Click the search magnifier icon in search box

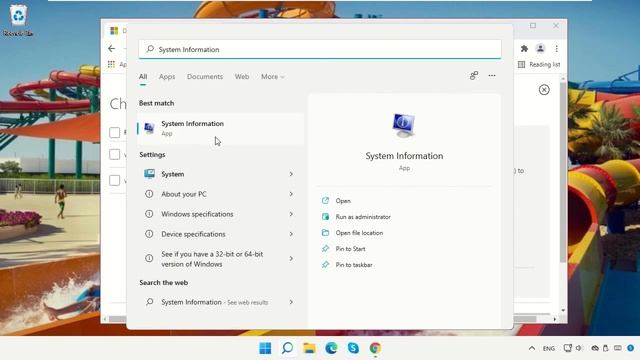pos(150,49)
